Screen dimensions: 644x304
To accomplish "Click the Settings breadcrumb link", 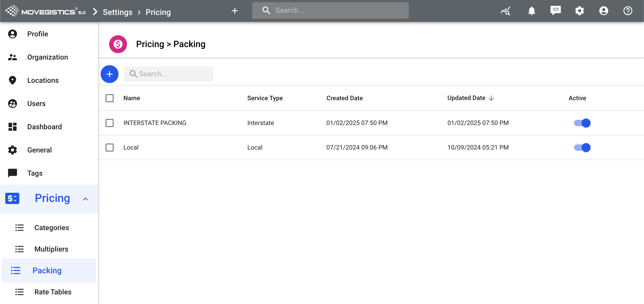I will pyautogui.click(x=117, y=12).
